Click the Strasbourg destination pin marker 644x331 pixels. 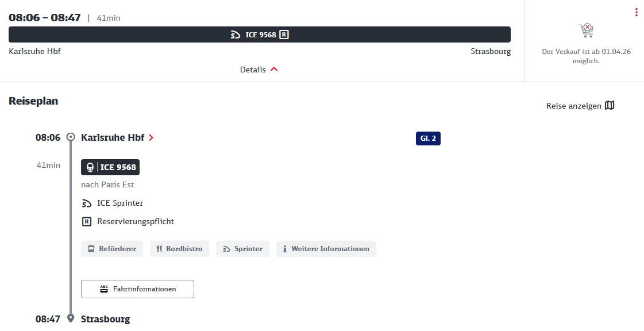click(71, 318)
